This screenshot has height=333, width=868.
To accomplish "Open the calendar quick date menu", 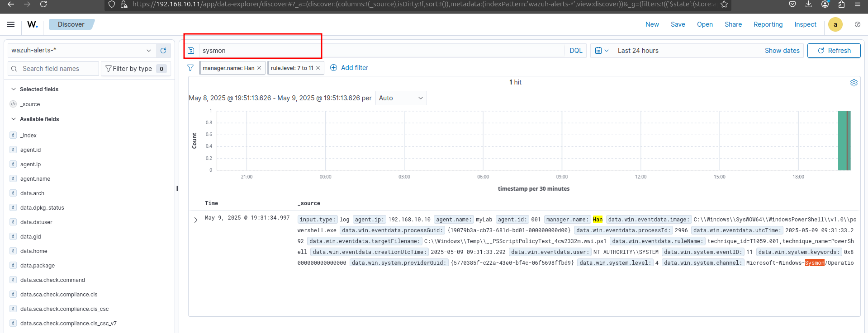I will click(601, 51).
